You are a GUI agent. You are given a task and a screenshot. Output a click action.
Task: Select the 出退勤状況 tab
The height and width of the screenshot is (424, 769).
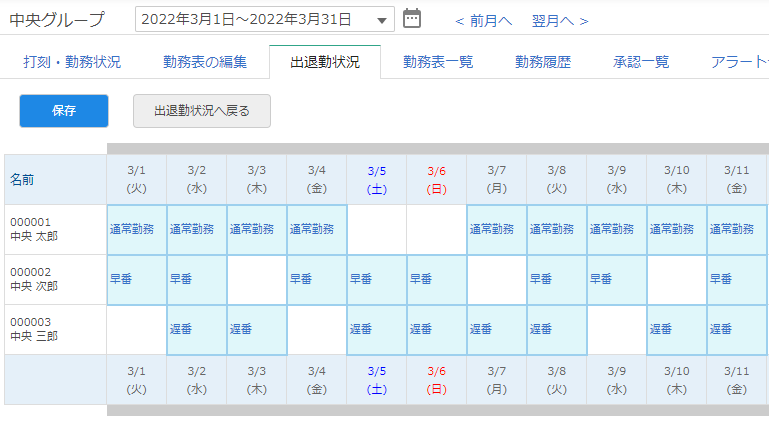coord(325,62)
